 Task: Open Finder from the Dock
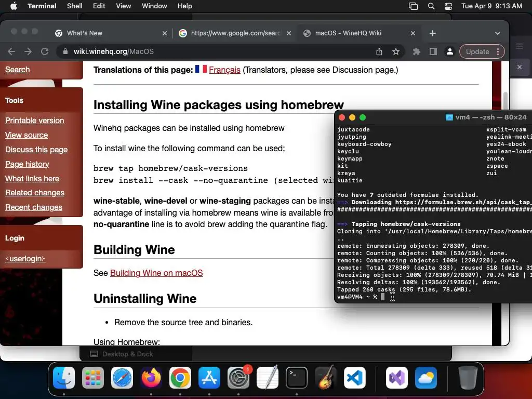pyautogui.click(x=64, y=378)
